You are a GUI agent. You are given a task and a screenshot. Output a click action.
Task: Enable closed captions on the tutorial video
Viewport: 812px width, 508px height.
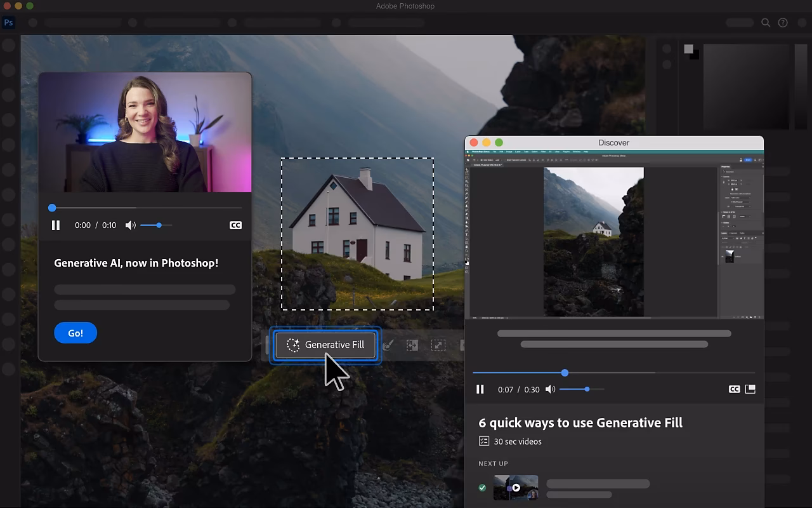235,225
